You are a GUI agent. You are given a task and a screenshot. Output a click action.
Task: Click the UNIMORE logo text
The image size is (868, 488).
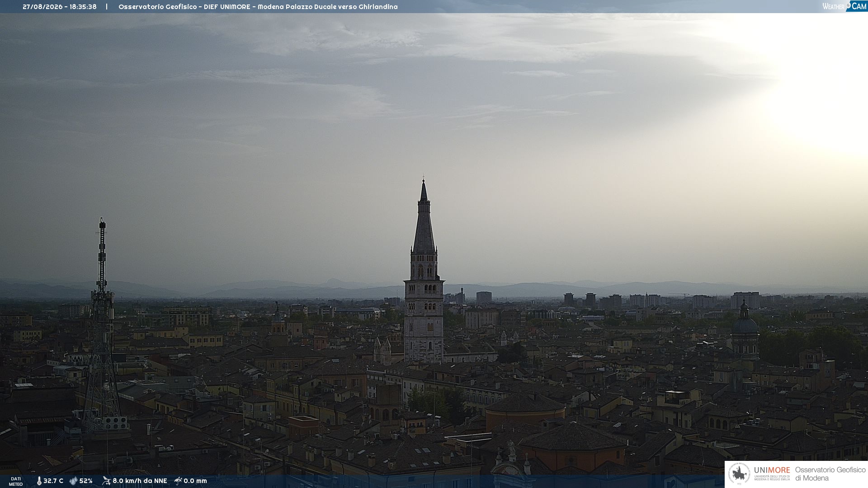coord(772,470)
